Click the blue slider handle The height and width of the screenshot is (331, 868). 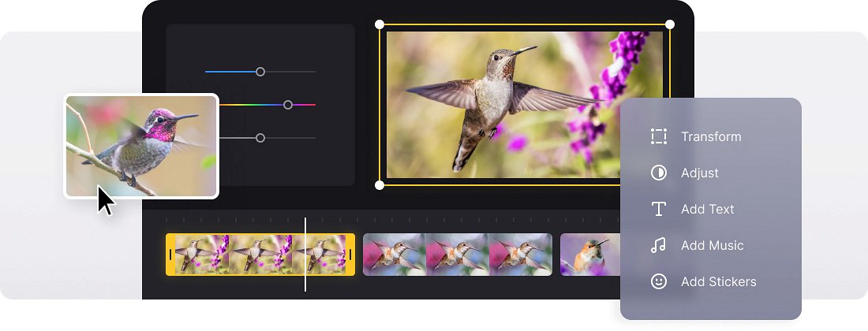tap(260, 72)
